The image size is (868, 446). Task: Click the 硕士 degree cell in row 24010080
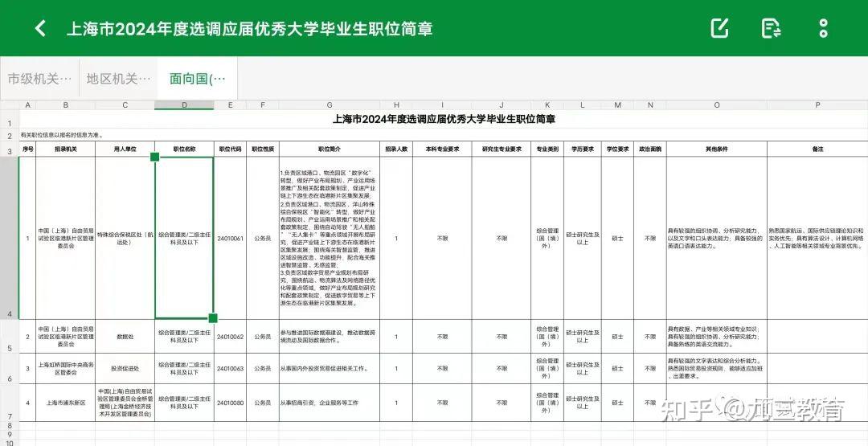[x=617, y=403]
